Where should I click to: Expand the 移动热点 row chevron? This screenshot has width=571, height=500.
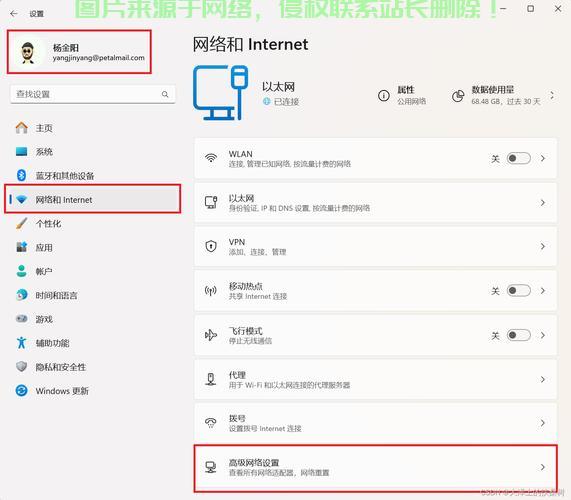point(543,291)
